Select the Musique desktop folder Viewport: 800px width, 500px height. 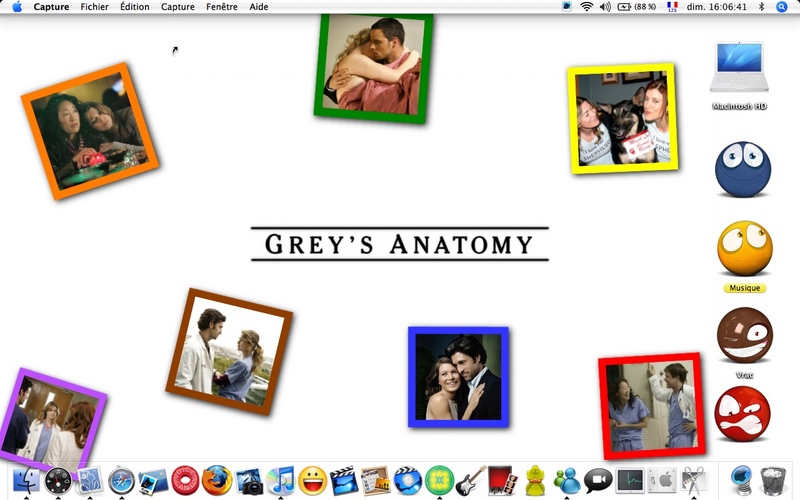[x=744, y=250]
